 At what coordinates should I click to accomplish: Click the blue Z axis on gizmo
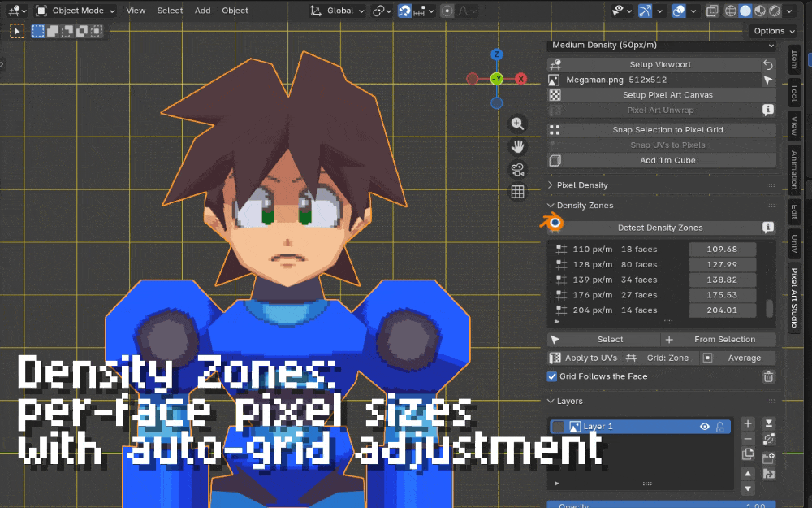497,54
